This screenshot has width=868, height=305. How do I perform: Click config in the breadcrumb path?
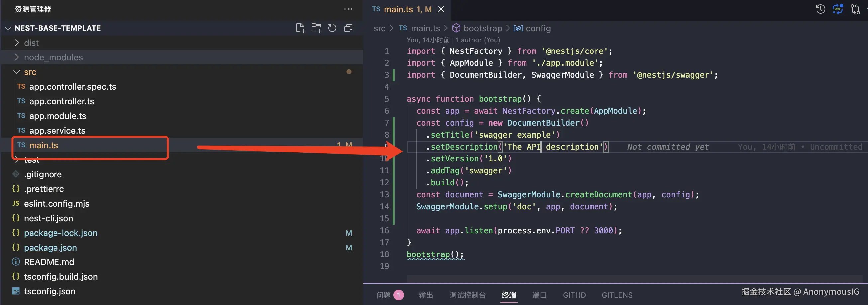pos(538,28)
